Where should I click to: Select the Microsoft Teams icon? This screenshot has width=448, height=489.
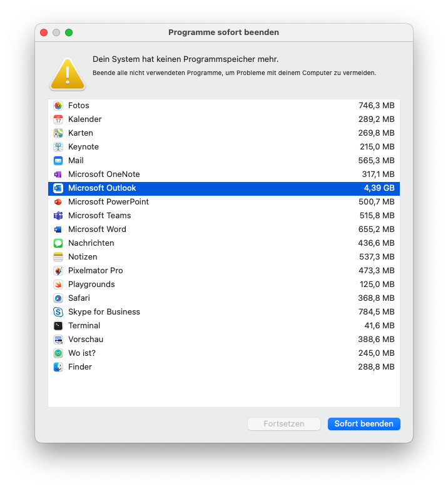tap(58, 216)
